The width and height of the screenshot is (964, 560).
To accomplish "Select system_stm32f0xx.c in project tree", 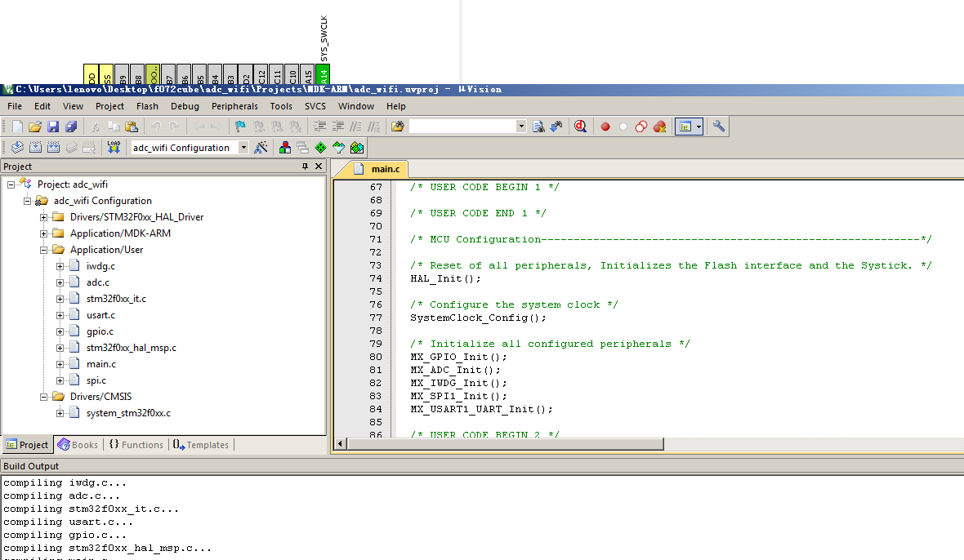I will tap(128, 413).
